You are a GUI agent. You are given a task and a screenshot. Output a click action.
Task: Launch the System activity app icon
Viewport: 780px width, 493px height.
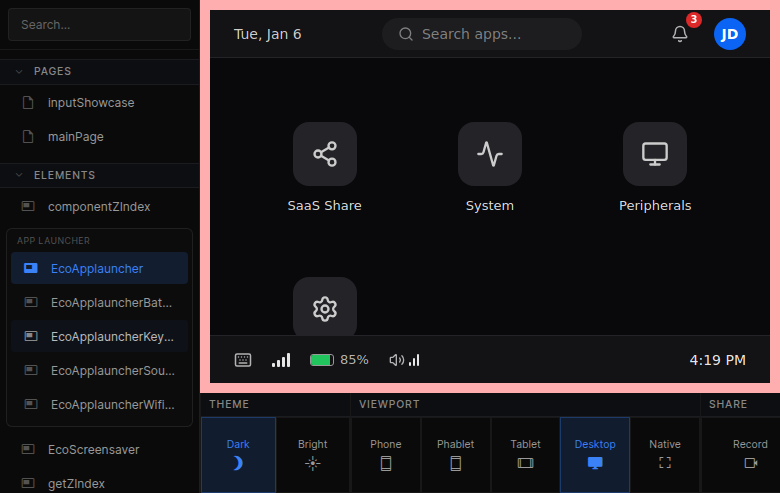(x=489, y=154)
